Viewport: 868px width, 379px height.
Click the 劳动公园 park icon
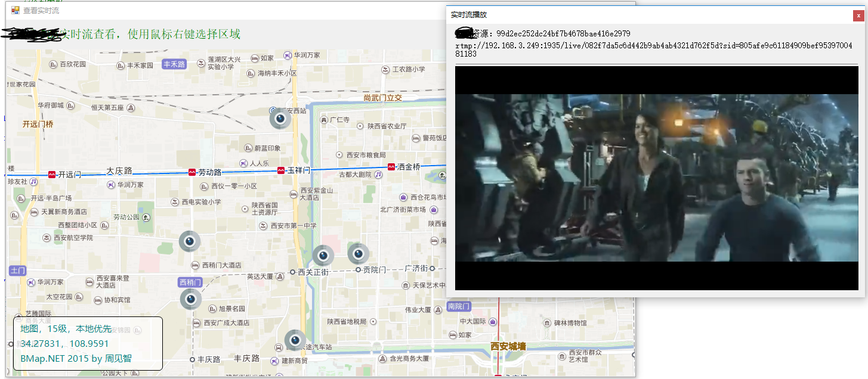pos(147,217)
